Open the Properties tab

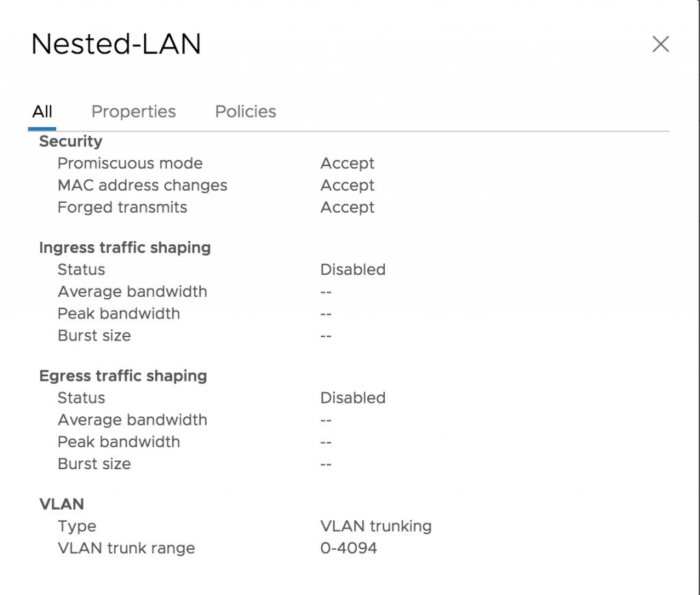pyautogui.click(x=133, y=111)
